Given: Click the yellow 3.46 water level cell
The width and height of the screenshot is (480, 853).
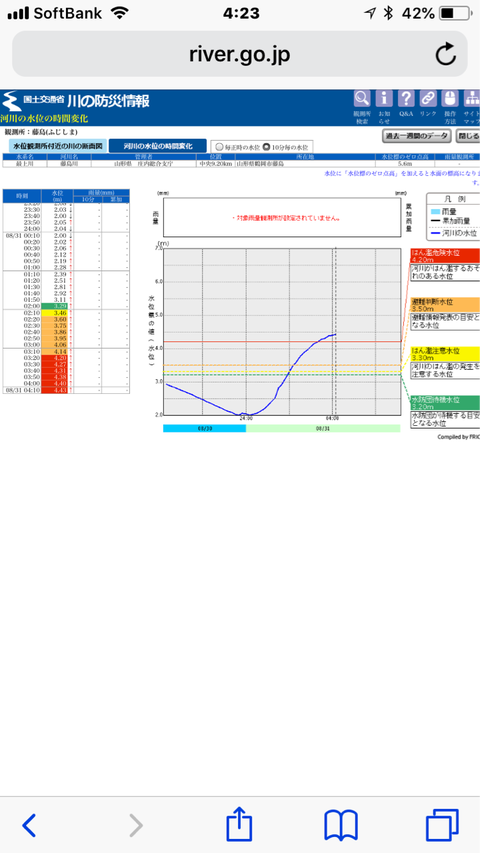Looking at the screenshot, I should point(54,313).
